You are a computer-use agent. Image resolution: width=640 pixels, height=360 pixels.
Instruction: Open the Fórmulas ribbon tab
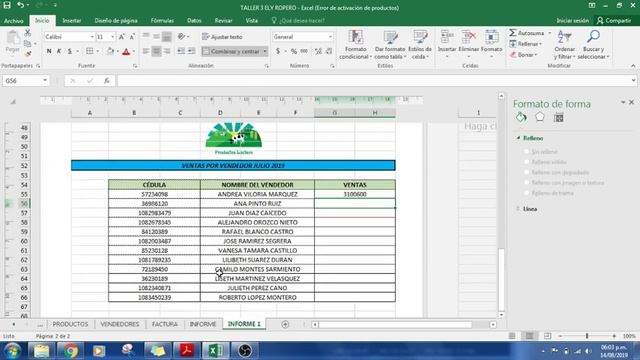pos(162,20)
